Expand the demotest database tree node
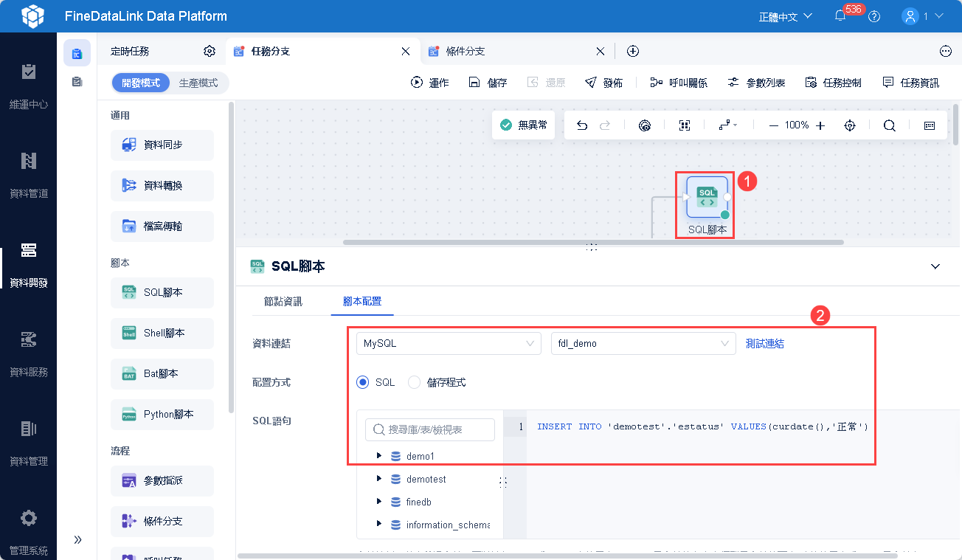The height and width of the screenshot is (560, 962). [x=379, y=479]
